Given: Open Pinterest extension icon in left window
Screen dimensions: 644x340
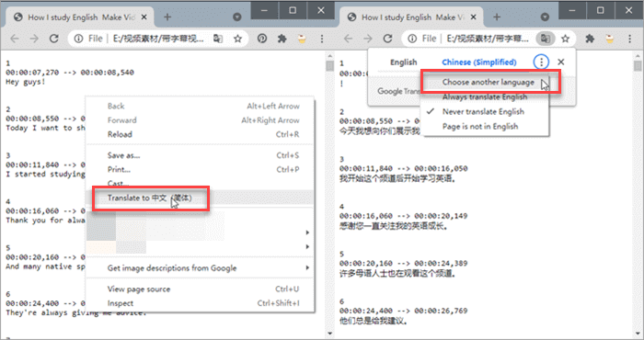Looking at the screenshot, I should pyautogui.click(x=262, y=39).
